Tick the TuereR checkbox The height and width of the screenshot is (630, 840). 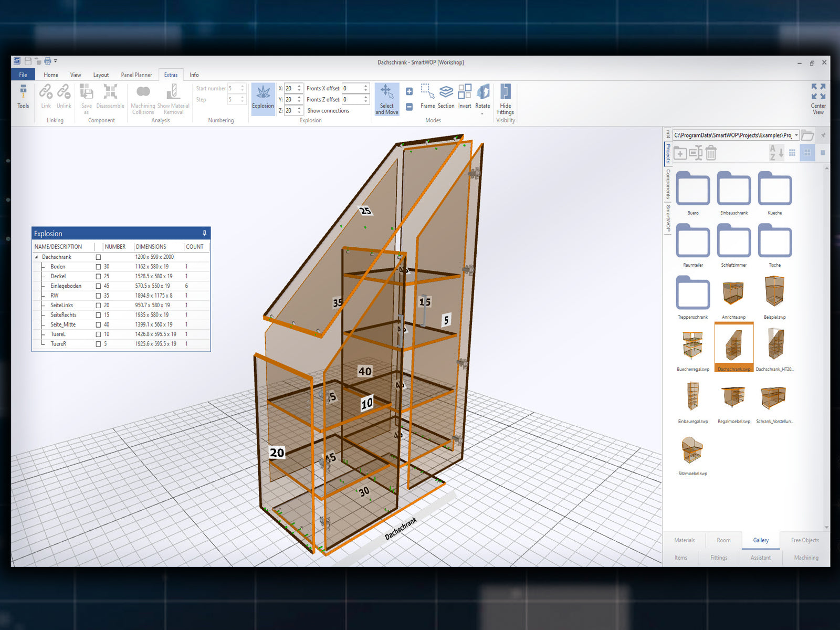point(98,344)
